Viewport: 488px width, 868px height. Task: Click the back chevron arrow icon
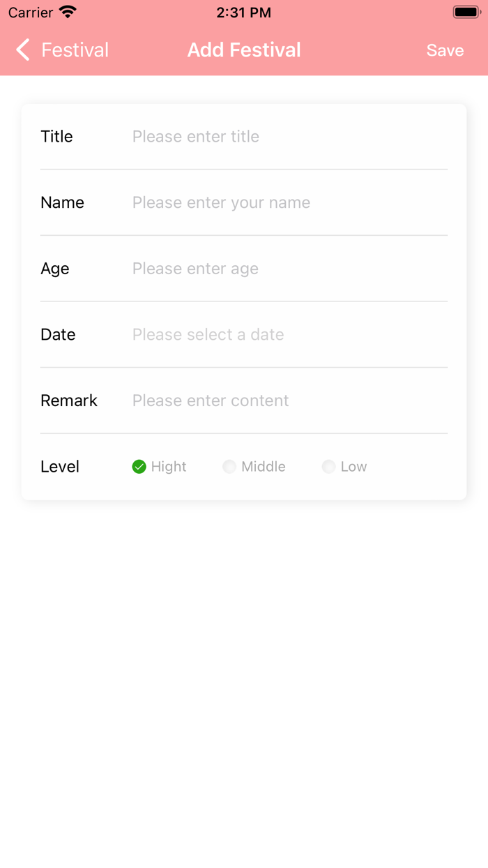tap(22, 50)
